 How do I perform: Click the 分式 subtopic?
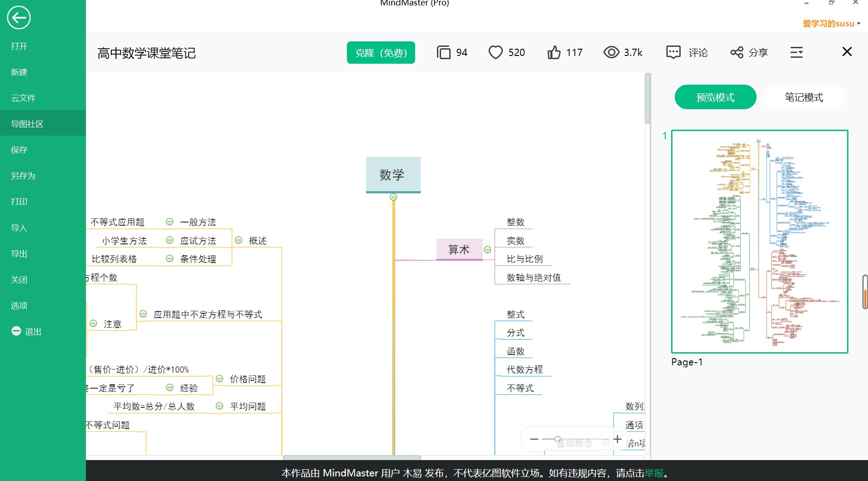(516, 333)
